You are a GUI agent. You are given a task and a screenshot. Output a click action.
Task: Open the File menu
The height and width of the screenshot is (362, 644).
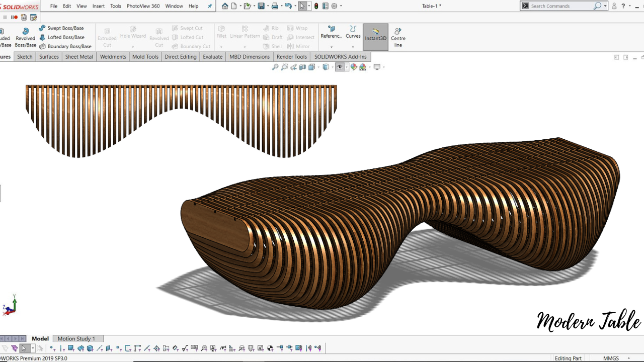(54, 6)
